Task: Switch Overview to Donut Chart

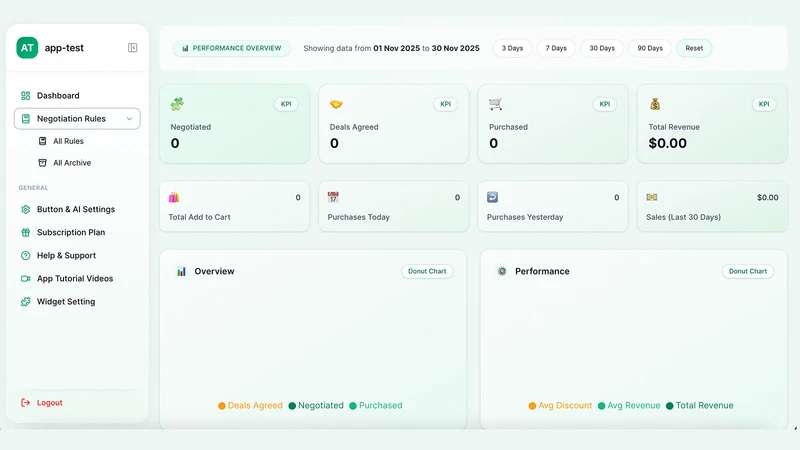Action: (x=427, y=271)
